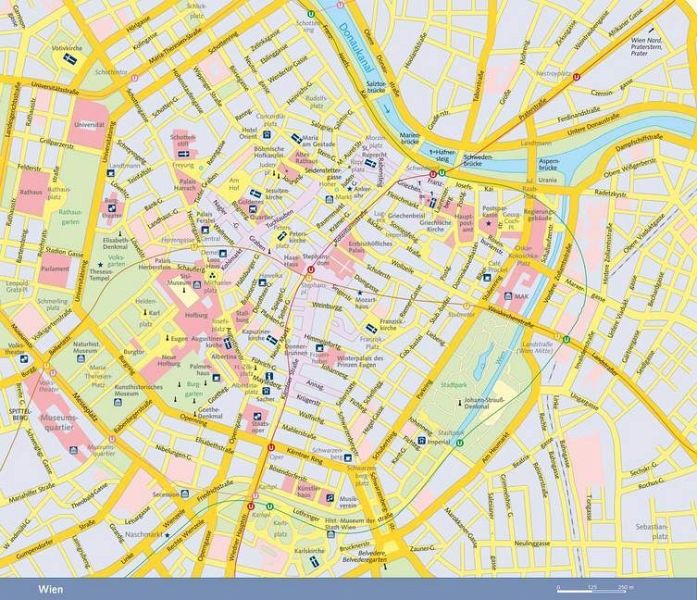Select the Hotel Imperial icon
697x600 pixels.
click(423, 441)
